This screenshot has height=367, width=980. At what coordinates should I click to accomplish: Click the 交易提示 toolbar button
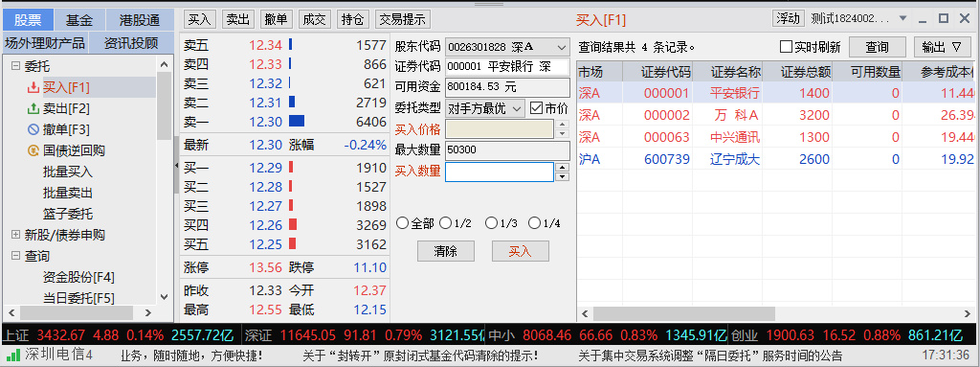(403, 19)
